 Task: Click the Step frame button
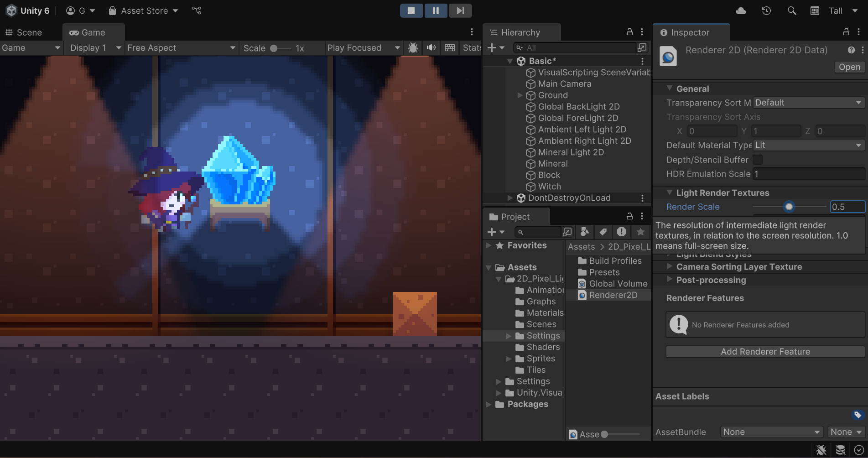click(x=460, y=10)
